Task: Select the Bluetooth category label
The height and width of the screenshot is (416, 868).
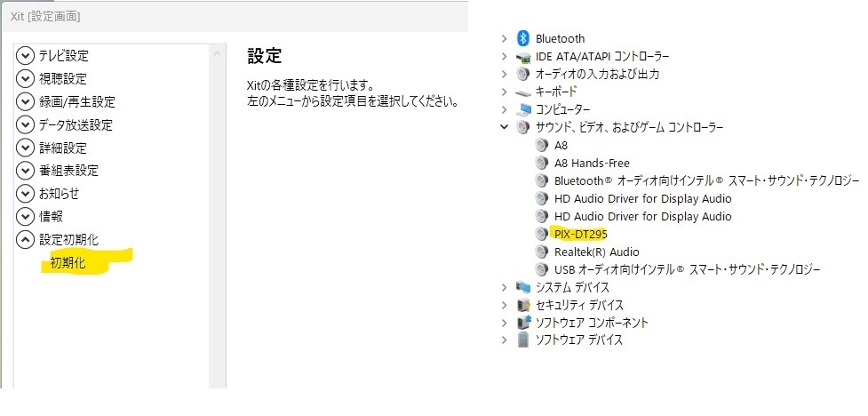Action: 561,38
